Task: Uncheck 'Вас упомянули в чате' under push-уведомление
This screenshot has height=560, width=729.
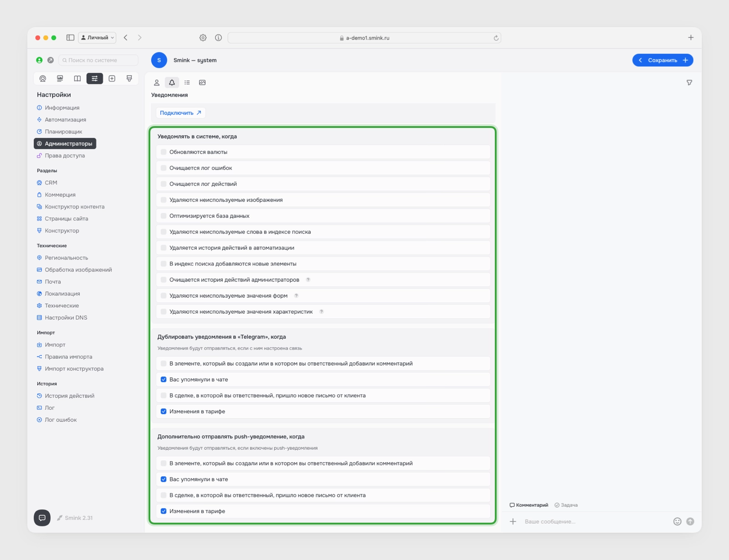Action: [164, 479]
